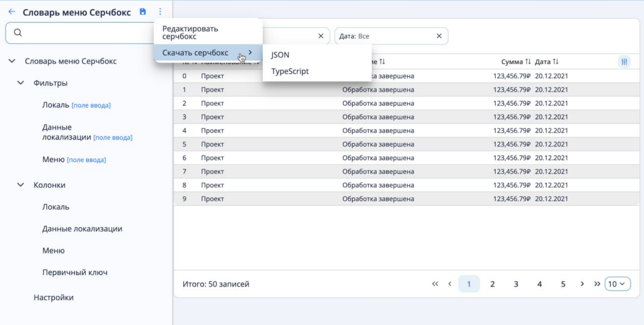Select page 1 in pagination
The width and height of the screenshot is (644, 325).
coord(469,284)
